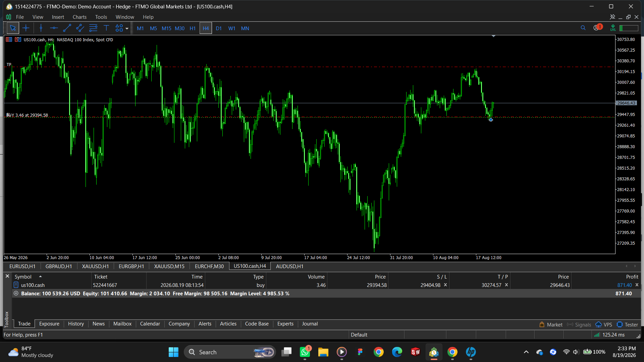Switch to the AUDUSD,H1 chart tab
644x362 pixels.
click(x=289, y=266)
